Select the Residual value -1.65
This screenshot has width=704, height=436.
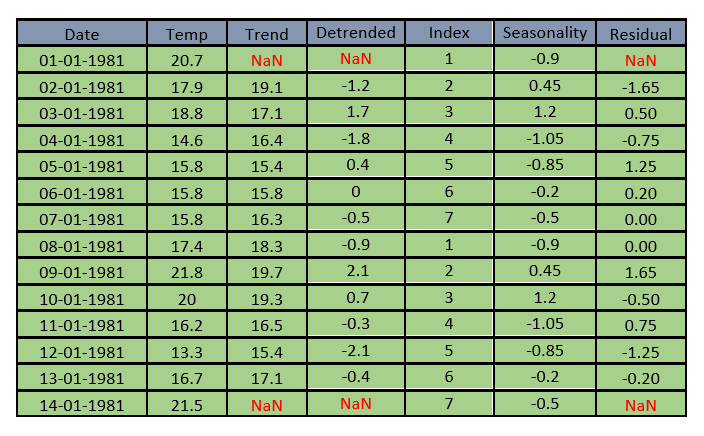639,88
